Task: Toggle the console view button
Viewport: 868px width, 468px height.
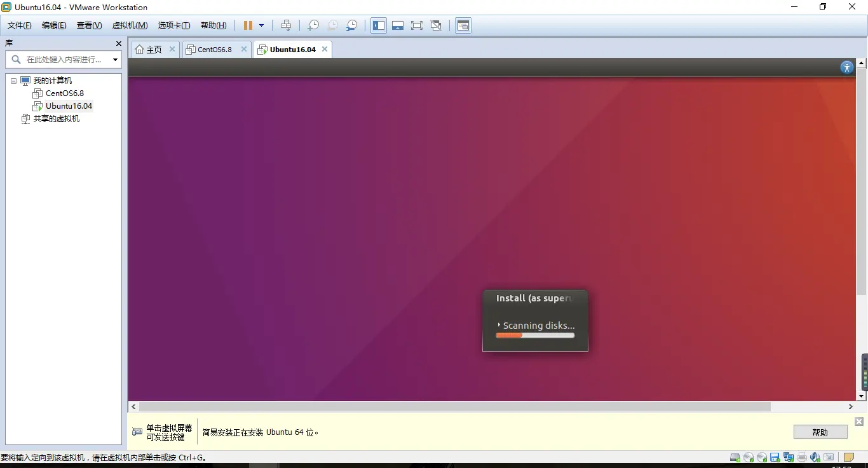Action: (463, 25)
